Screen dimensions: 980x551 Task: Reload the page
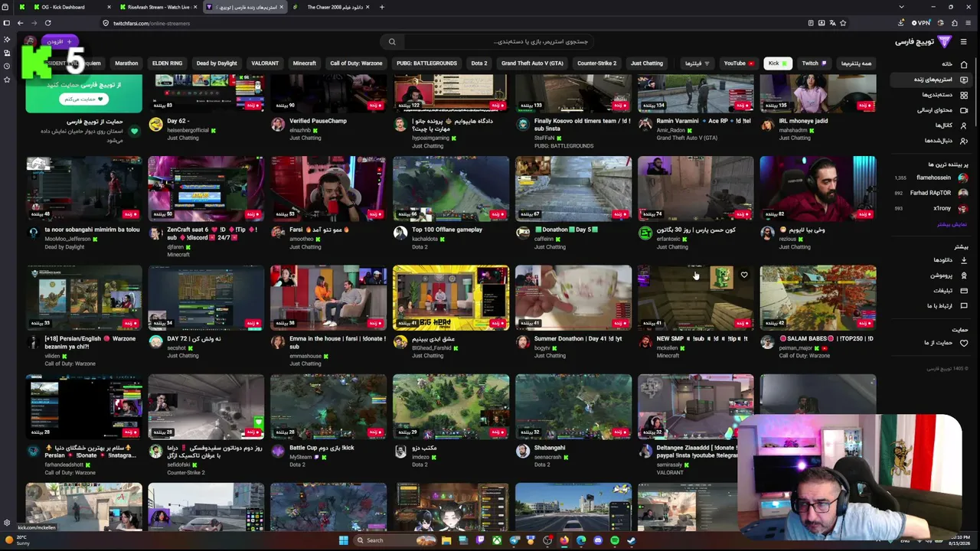click(48, 23)
